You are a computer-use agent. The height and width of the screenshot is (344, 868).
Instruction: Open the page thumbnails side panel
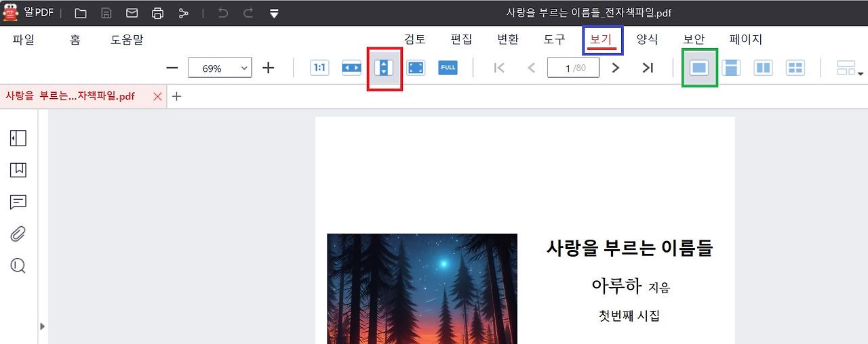click(x=18, y=138)
